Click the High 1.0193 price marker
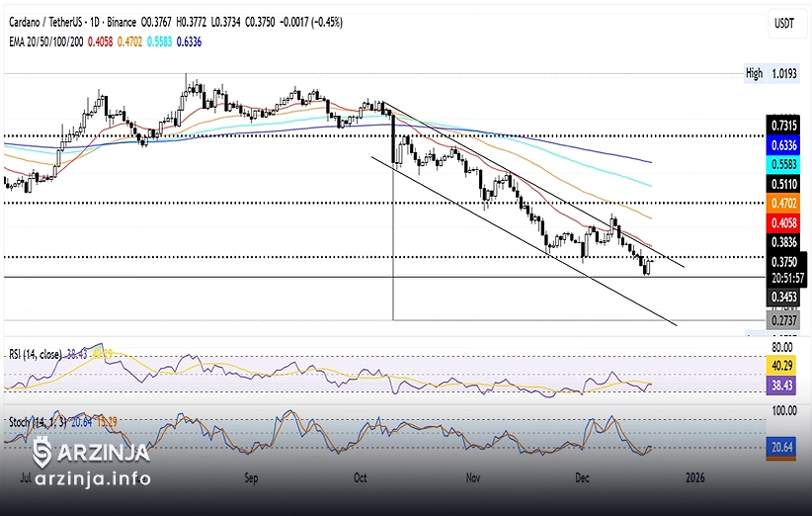This screenshot has height=516, width=812. [769, 73]
